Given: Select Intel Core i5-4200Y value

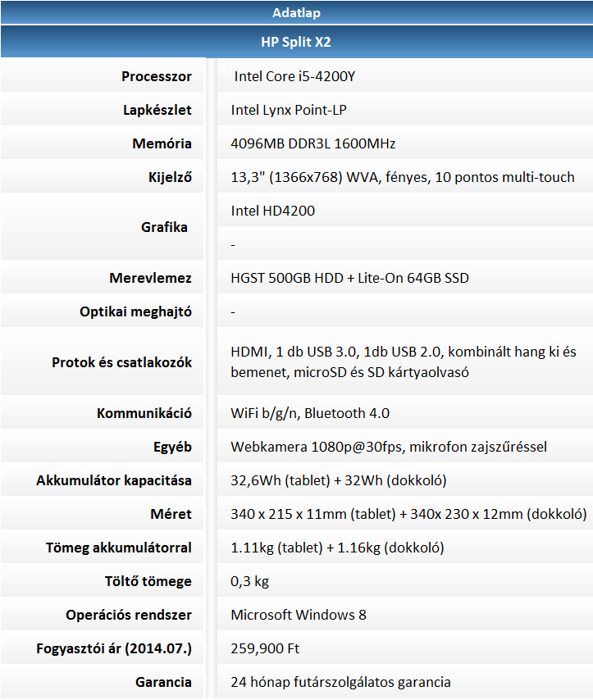Looking at the screenshot, I should pyautogui.click(x=294, y=76).
